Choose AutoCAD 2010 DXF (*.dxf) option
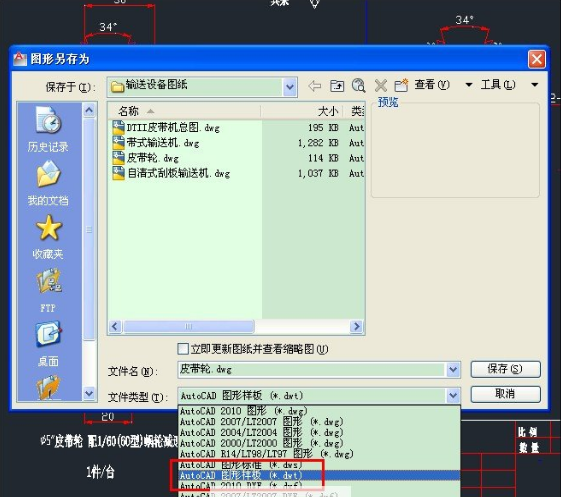Image resolution: width=561 pixels, height=497 pixels. pos(319,486)
